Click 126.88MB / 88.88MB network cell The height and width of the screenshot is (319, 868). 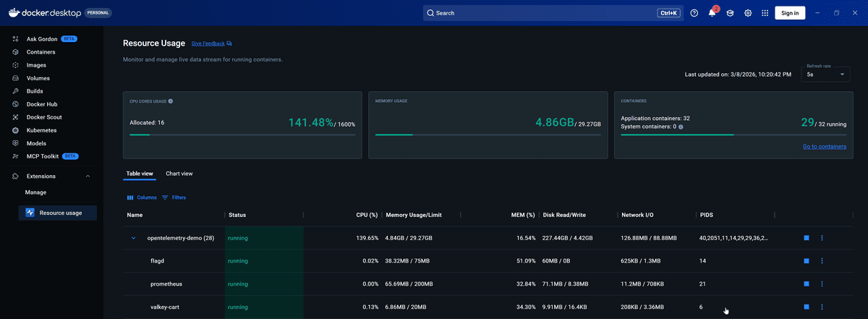tap(649, 237)
